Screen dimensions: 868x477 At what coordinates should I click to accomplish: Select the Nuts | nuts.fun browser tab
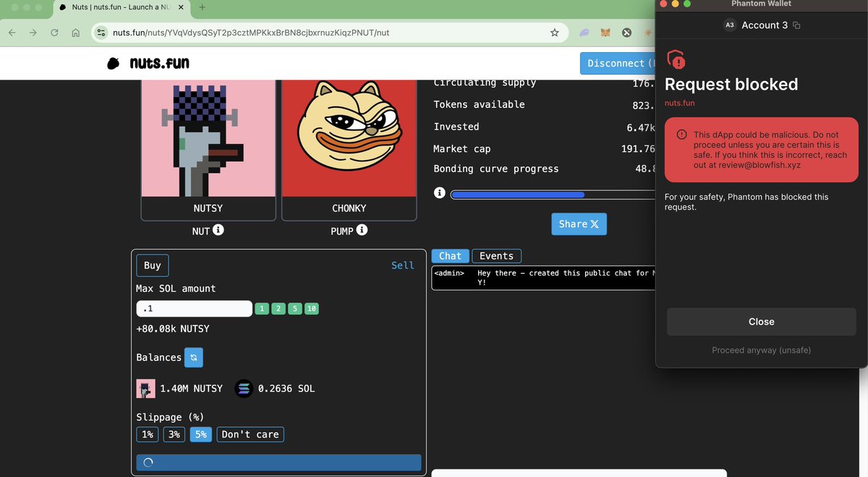[x=123, y=7]
